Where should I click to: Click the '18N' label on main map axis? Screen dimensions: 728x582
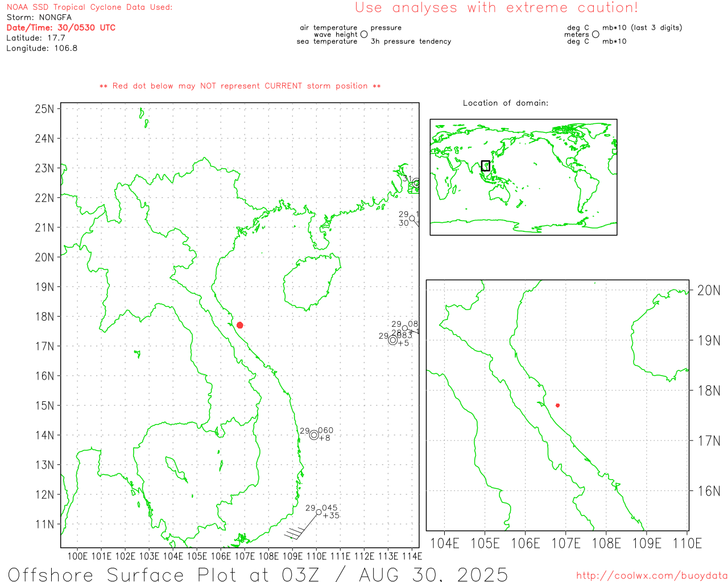[44, 317]
